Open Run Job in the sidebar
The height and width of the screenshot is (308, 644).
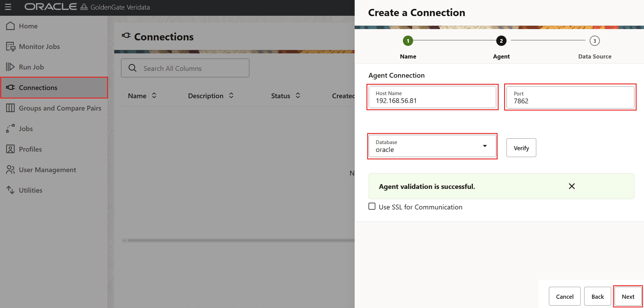click(x=54, y=67)
